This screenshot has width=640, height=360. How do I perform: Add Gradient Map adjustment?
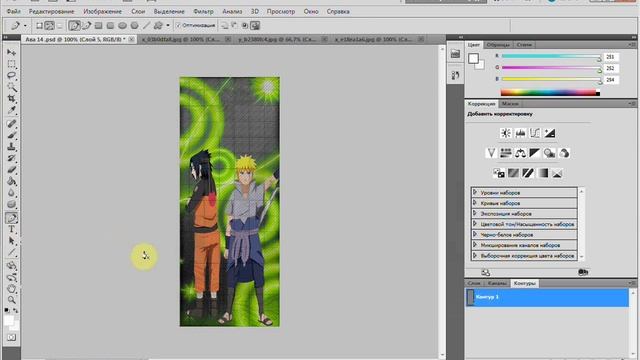click(543, 173)
